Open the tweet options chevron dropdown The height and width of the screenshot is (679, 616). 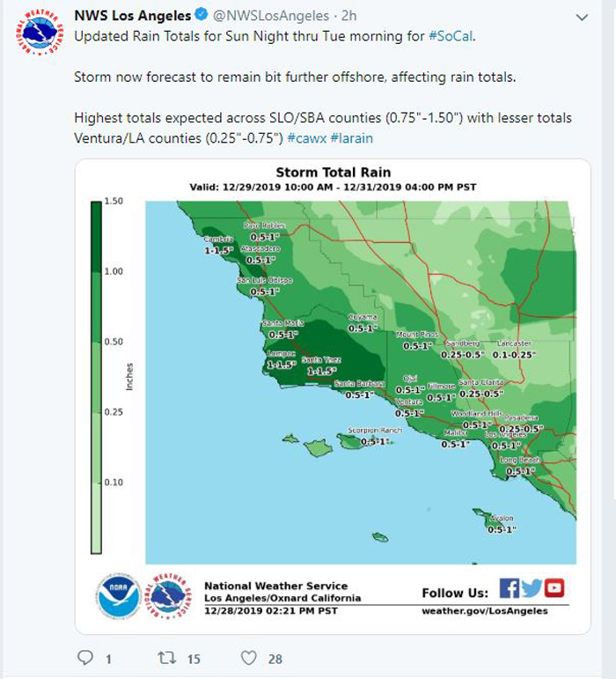(581, 18)
